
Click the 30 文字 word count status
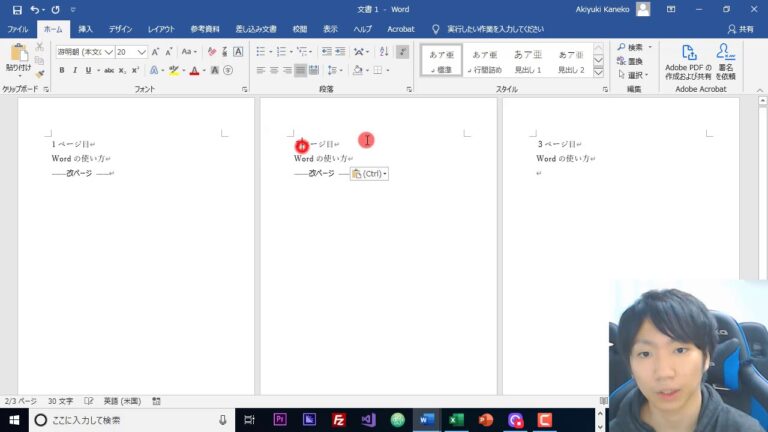(x=60, y=401)
